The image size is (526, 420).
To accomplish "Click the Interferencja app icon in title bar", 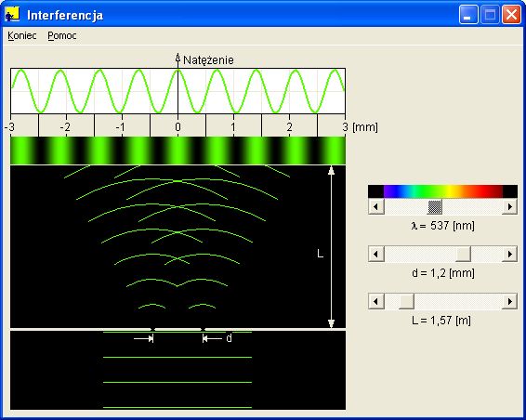I will (12, 15).
